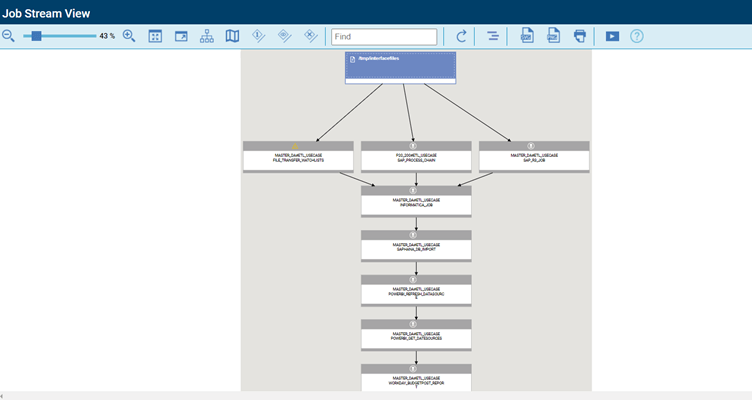Click the zoom in magnifier icon
The width and height of the screenshot is (752, 400).
pos(129,36)
